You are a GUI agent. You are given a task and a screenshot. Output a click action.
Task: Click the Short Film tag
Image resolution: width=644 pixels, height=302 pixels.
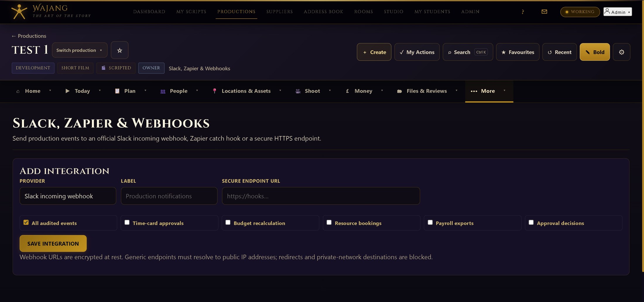click(x=75, y=68)
